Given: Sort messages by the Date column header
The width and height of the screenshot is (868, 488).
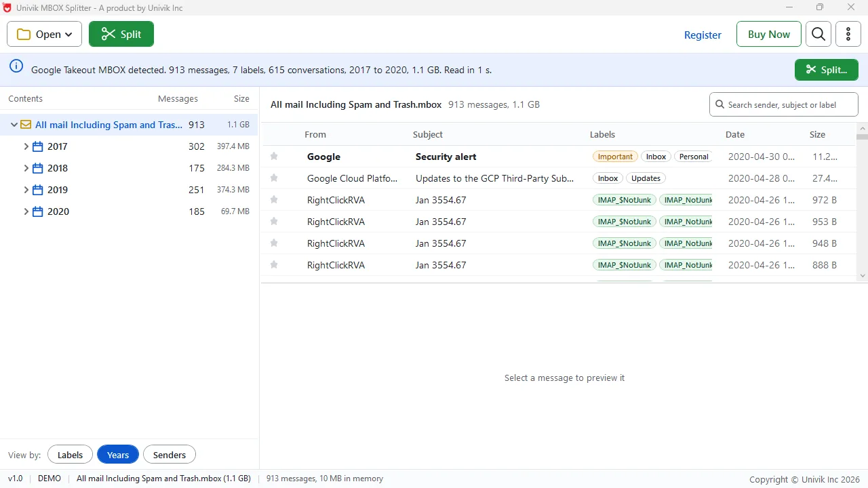Looking at the screenshot, I should pos(735,135).
